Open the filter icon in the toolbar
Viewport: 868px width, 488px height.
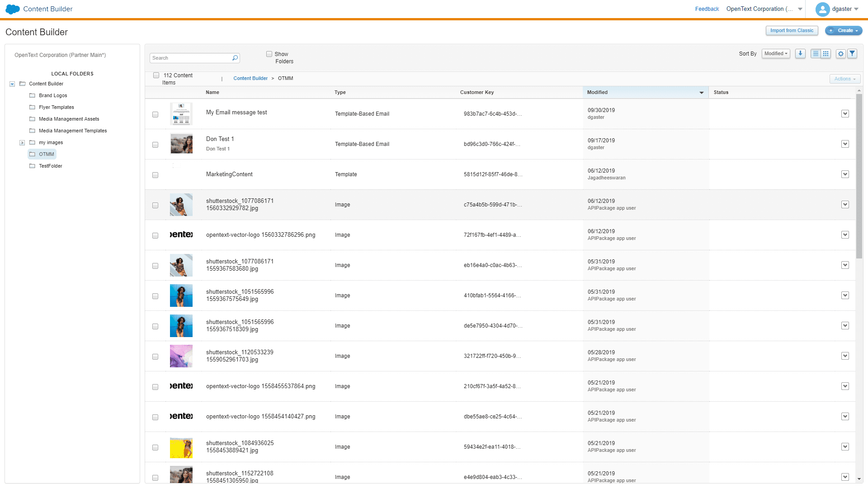coord(852,53)
